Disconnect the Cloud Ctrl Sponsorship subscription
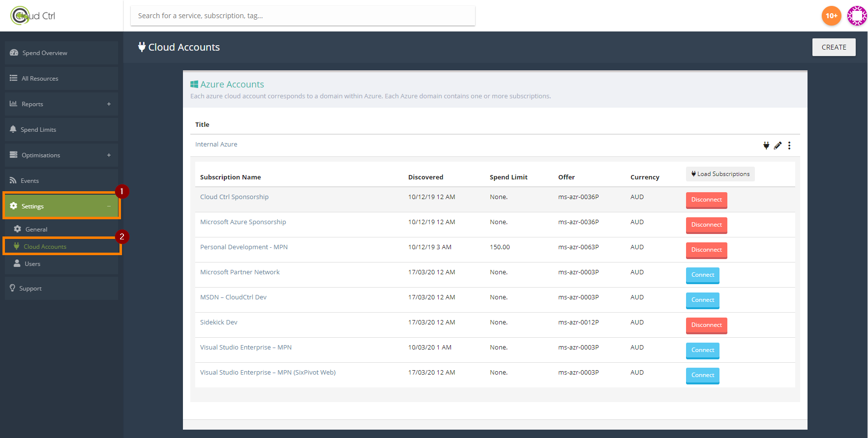This screenshot has width=868, height=438. pos(706,200)
